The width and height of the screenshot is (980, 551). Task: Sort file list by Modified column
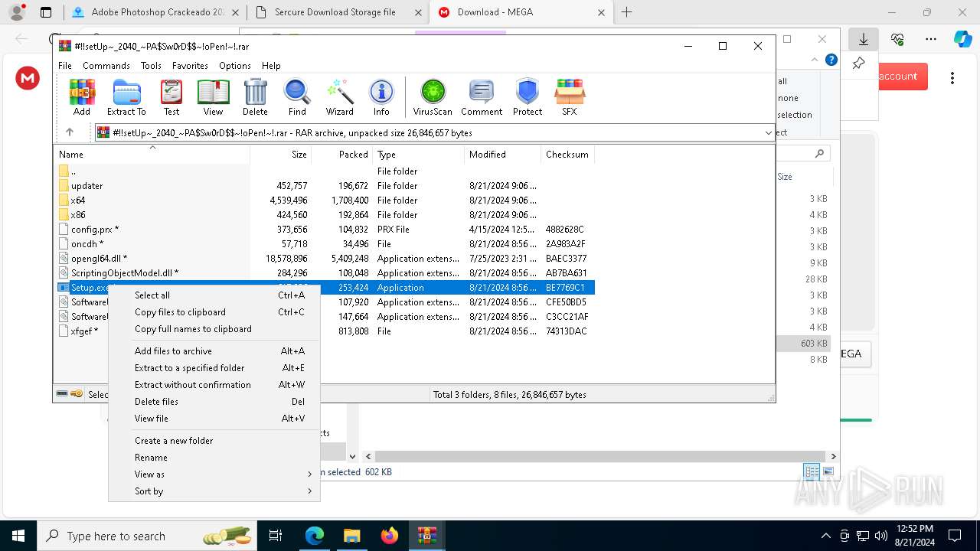click(502, 155)
